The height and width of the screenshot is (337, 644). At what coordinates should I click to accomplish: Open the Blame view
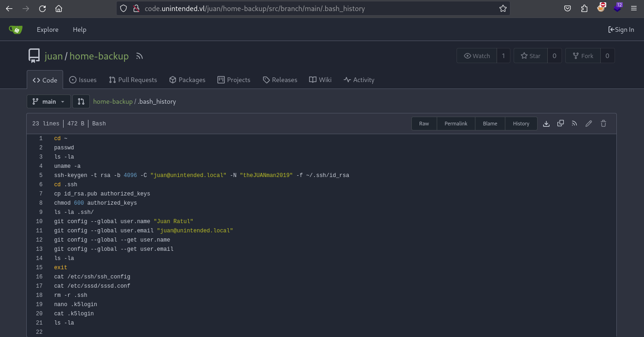[490, 124]
